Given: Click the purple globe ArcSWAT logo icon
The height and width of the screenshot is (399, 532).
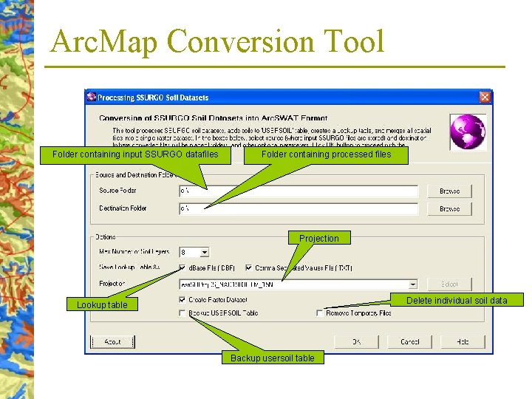Looking at the screenshot, I should pos(468,132).
